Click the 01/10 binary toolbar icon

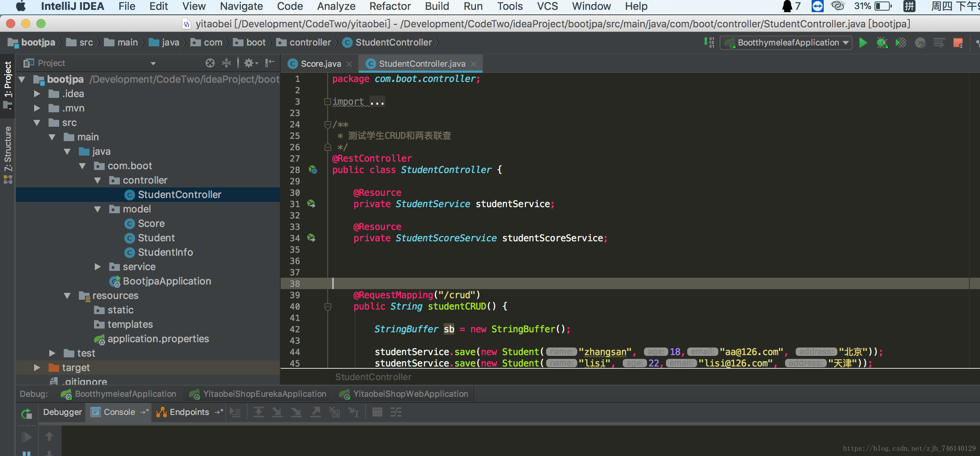pyautogui.click(x=708, y=42)
